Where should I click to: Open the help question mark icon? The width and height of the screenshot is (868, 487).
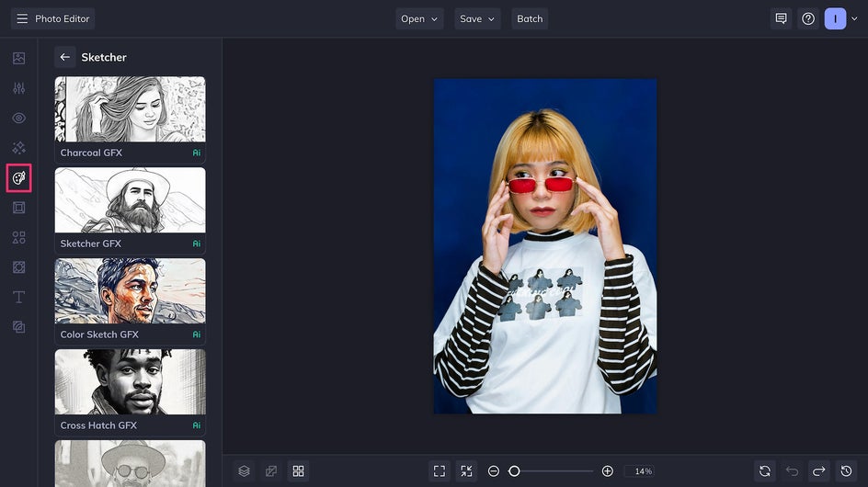808,18
